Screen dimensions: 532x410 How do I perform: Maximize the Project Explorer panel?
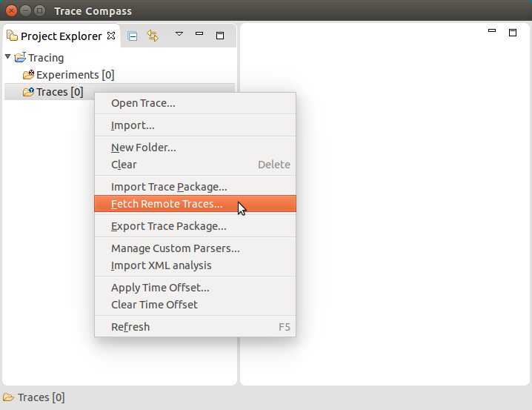pyautogui.click(x=220, y=35)
